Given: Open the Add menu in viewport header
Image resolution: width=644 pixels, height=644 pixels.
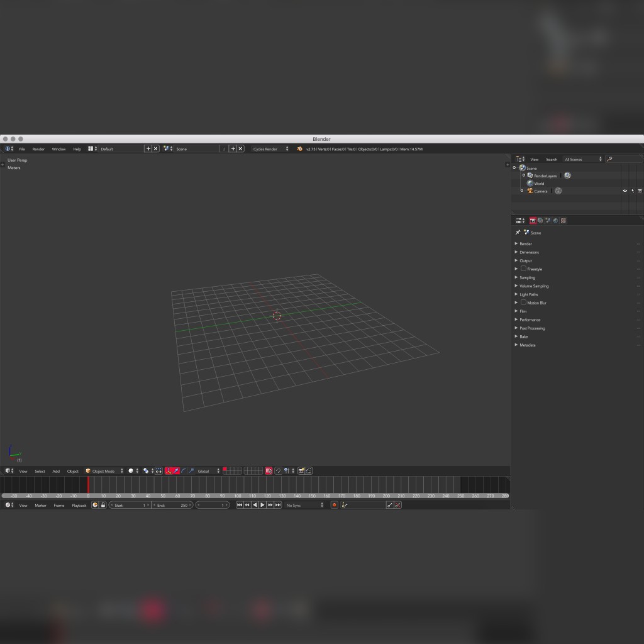Looking at the screenshot, I should pyautogui.click(x=55, y=470).
